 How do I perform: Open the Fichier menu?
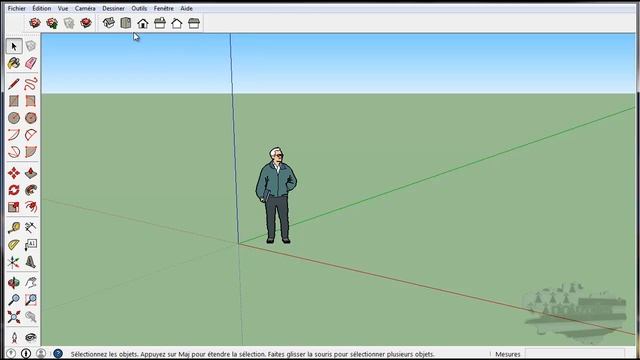pos(17,8)
